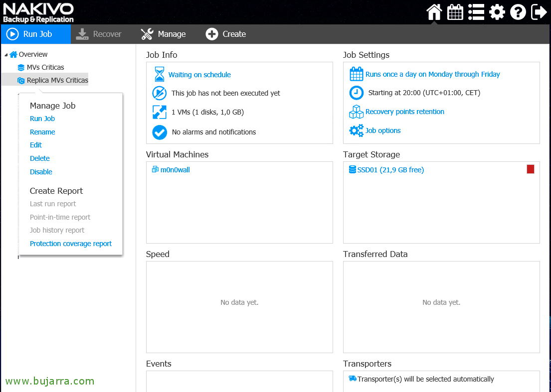This screenshot has height=392, width=551.
Task: Click the Overview house icon in tree
Action: tap(13, 54)
